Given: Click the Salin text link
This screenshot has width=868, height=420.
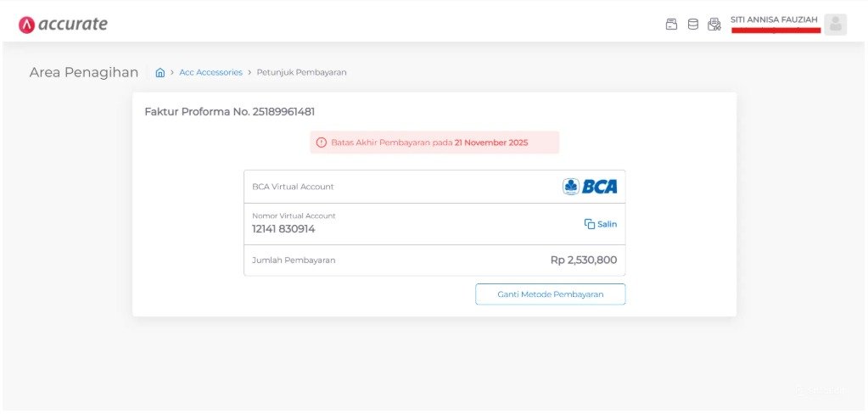Looking at the screenshot, I should 607,224.
